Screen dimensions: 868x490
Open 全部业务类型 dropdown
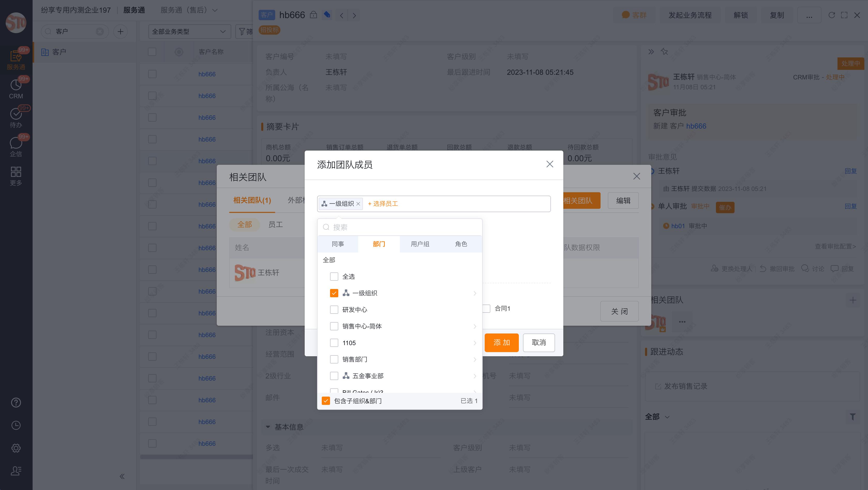[x=189, y=31]
